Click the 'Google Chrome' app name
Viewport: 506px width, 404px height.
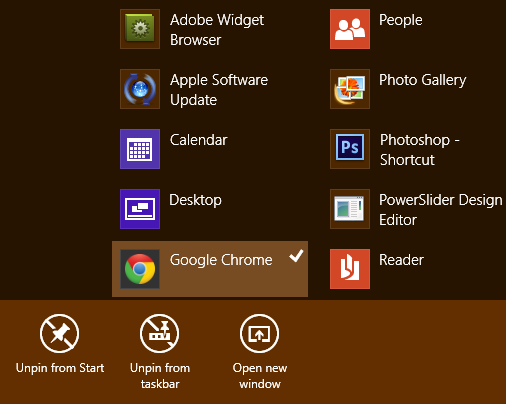tap(221, 260)
